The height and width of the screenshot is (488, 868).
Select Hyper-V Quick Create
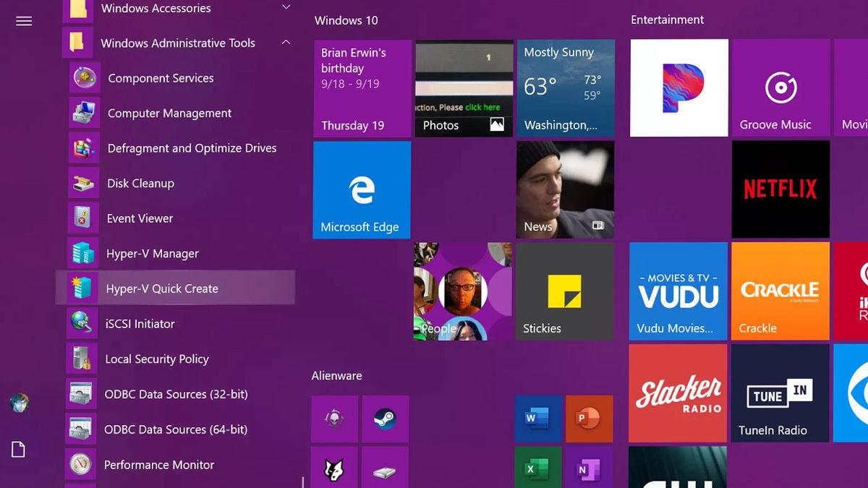[x=162, y=288]
